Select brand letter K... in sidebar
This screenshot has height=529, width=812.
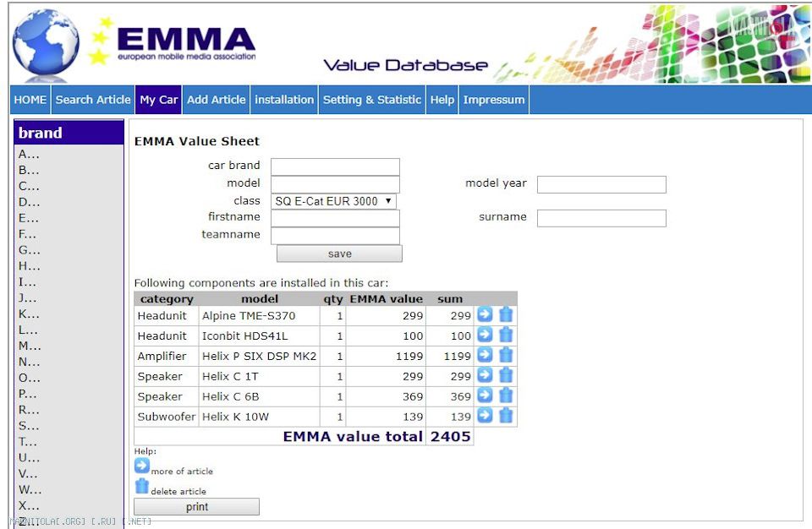point(29,314)
